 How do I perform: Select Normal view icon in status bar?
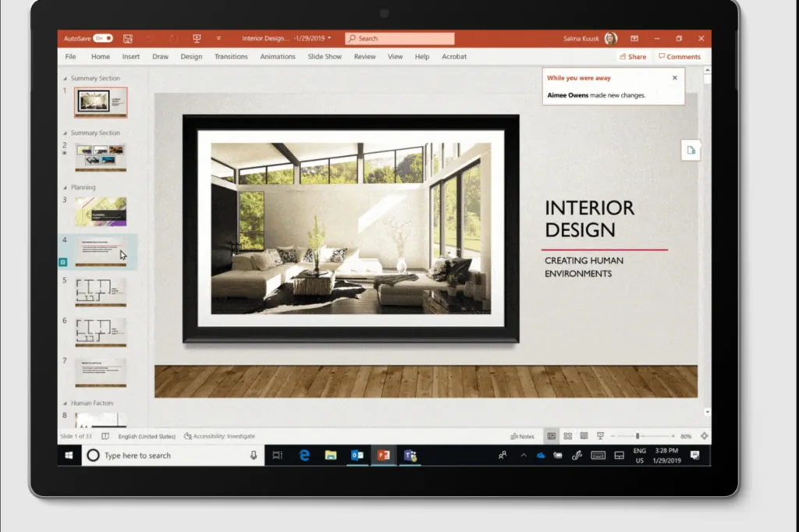[552, 436]
